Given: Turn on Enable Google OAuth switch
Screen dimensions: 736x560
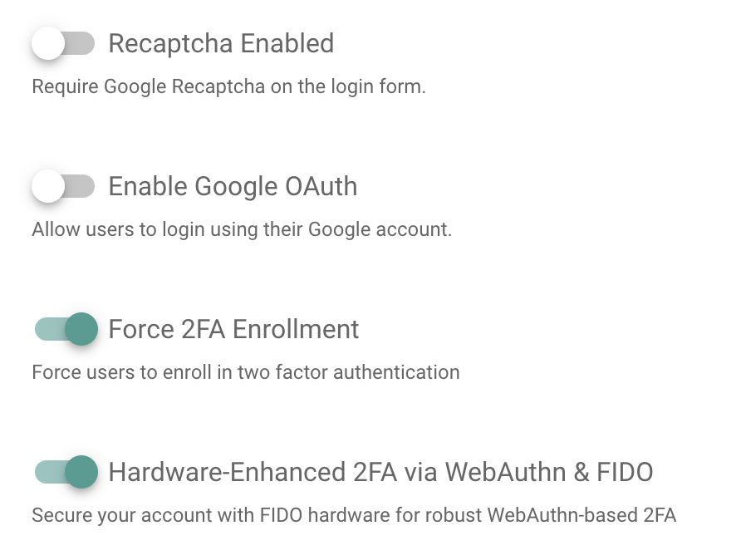Looking at the screenshot, I should coord(63,187).
